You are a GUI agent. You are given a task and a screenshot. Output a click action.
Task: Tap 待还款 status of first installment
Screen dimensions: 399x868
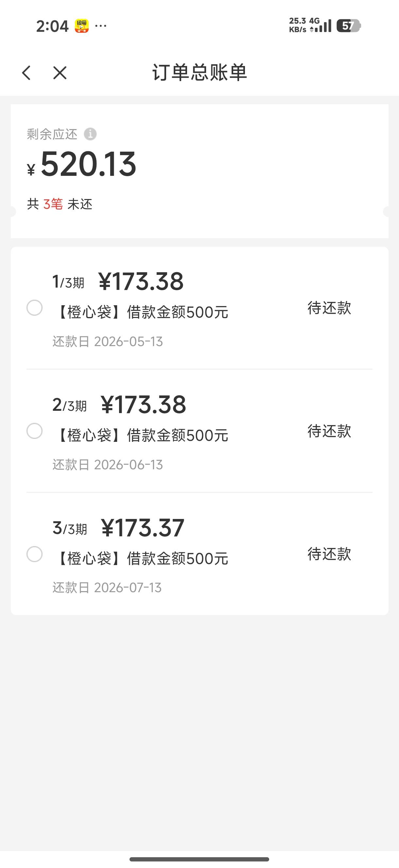pyautogui.click(x=329, y=308)
